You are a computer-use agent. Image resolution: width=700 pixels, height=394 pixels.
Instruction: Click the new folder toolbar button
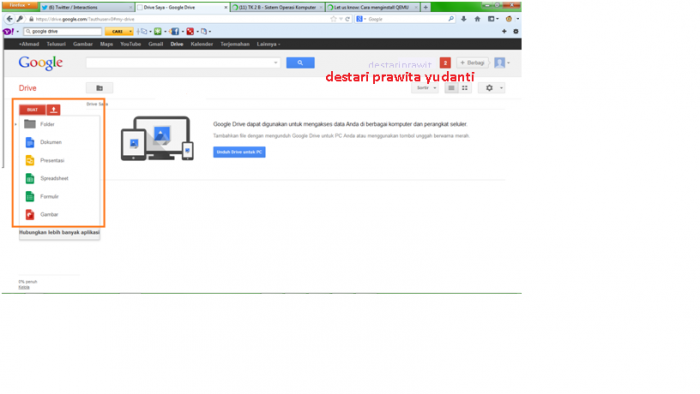pos(100,88)
